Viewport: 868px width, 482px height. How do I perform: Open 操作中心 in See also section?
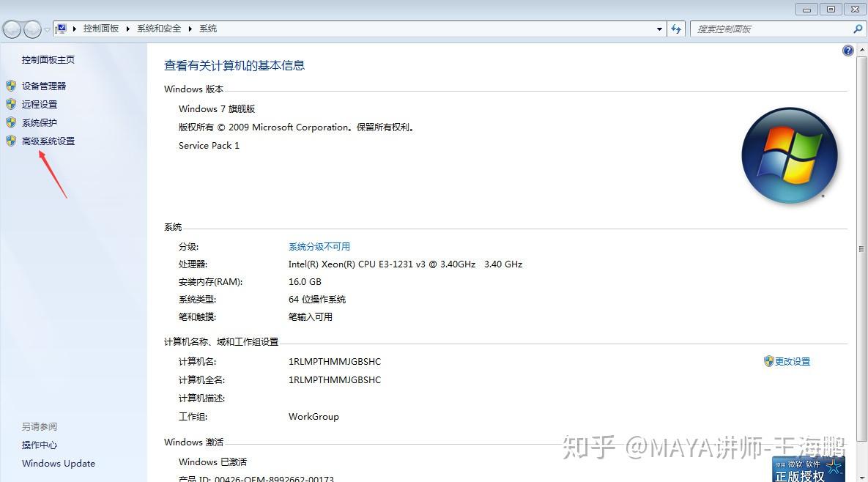40,445
